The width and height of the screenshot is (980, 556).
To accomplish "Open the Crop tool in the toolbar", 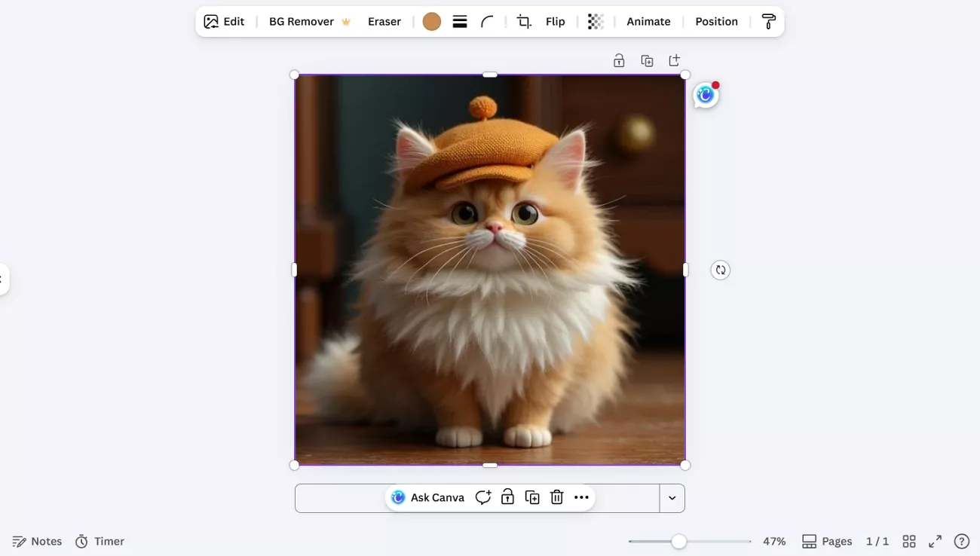I will pyautogui.click(x=523, y=21).
